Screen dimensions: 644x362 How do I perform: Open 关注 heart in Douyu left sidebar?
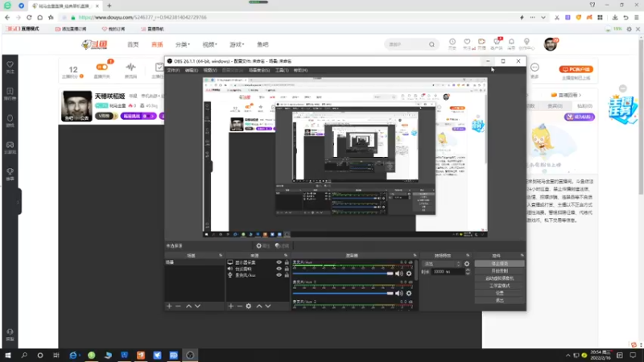(x=10, y=67)
